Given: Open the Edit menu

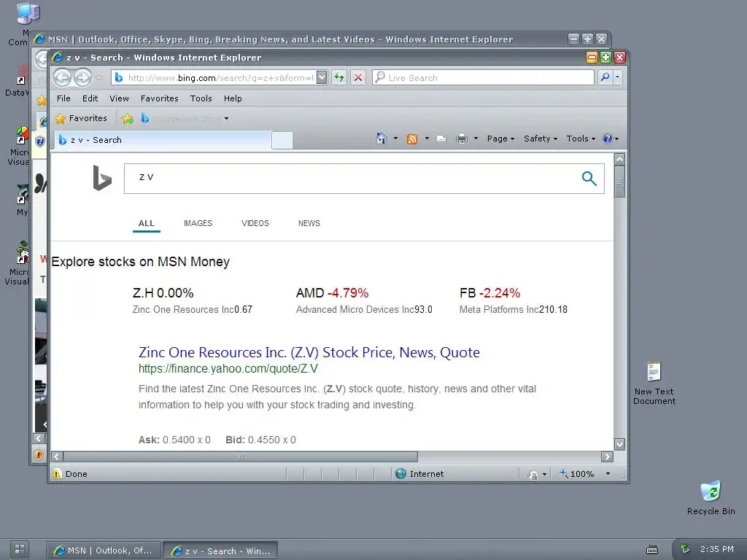Looking at the screenshot, I should point(90,98).
